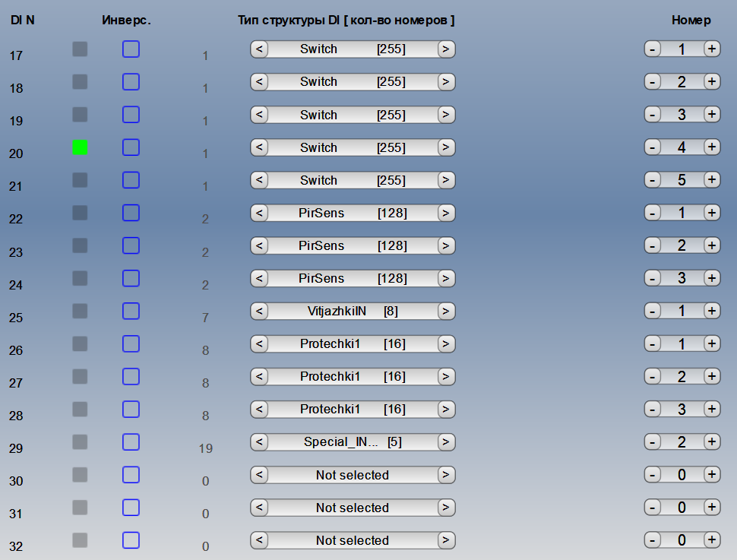Decrease the number for DI 21 with minus

pos(652,180)
